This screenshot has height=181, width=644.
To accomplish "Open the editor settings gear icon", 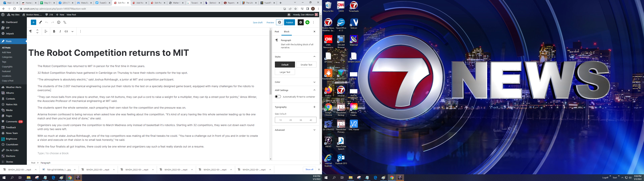I will pyautogui.click(x=301, y=22).
